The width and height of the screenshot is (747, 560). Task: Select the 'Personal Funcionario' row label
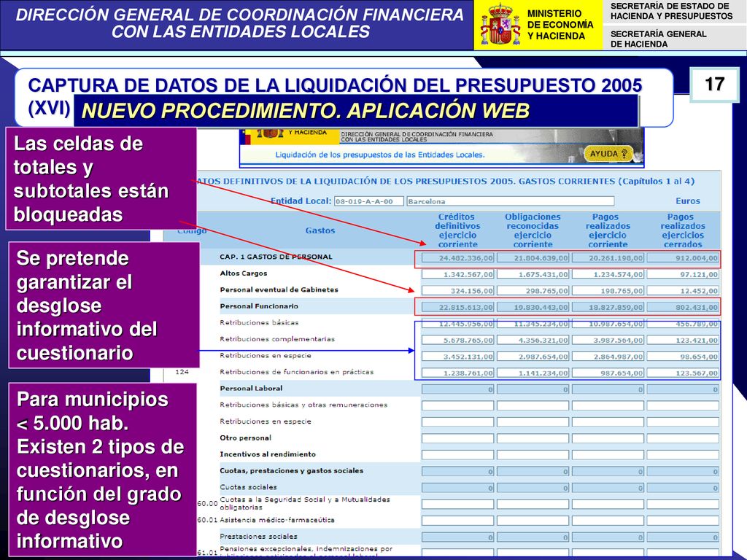(259, 306)
